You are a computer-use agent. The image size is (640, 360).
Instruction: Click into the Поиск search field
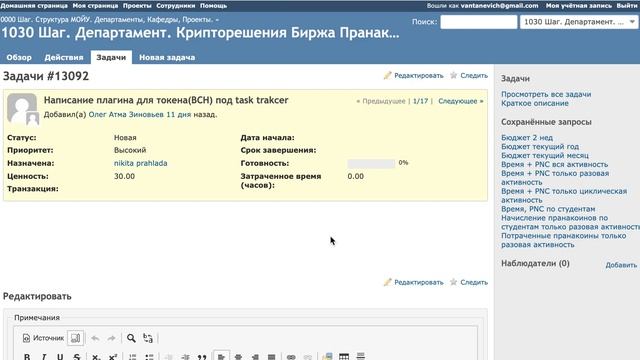point(478,22)
